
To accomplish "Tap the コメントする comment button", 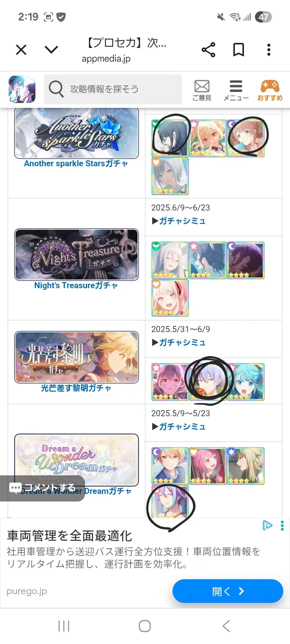I will point(42,488).
